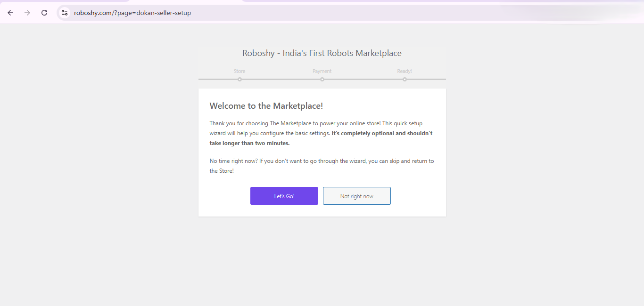
Task: Click the Payment label in the progress steps
Action: pos(322,71)
